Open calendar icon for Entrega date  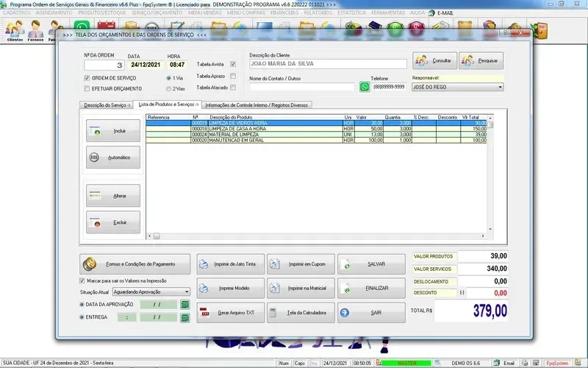185,317
